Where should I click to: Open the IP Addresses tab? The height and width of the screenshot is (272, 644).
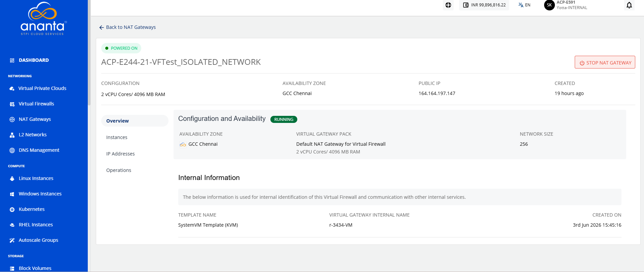120,154
